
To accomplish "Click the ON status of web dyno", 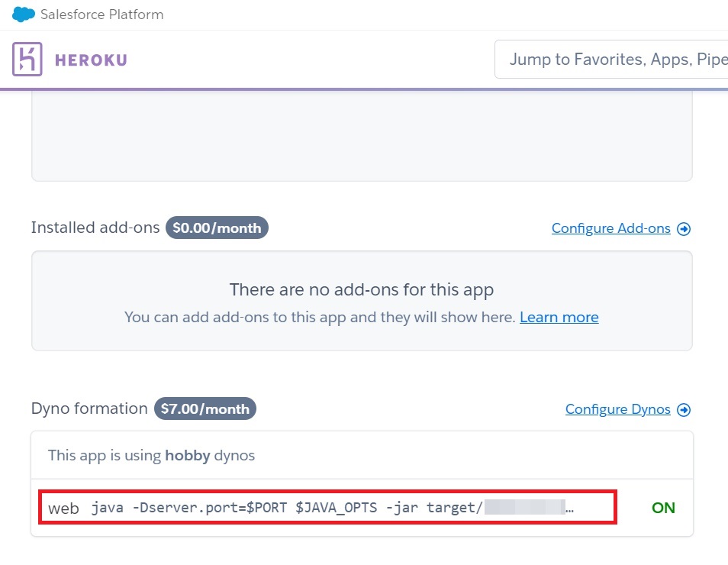I will coord(663,508).
